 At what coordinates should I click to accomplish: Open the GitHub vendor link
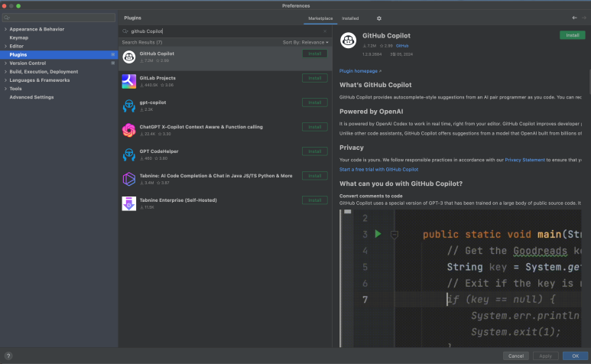click(x=402, y=46)
